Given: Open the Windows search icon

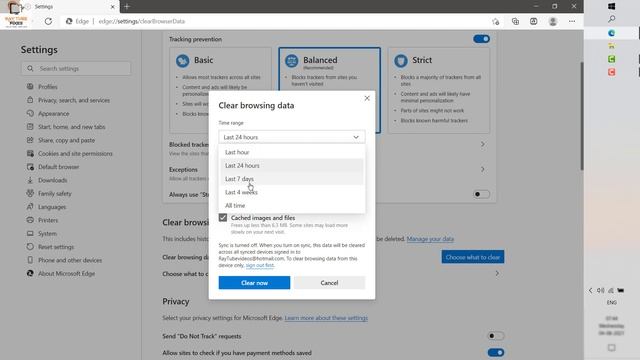Looking at the screenshot, I should [611, 19].
